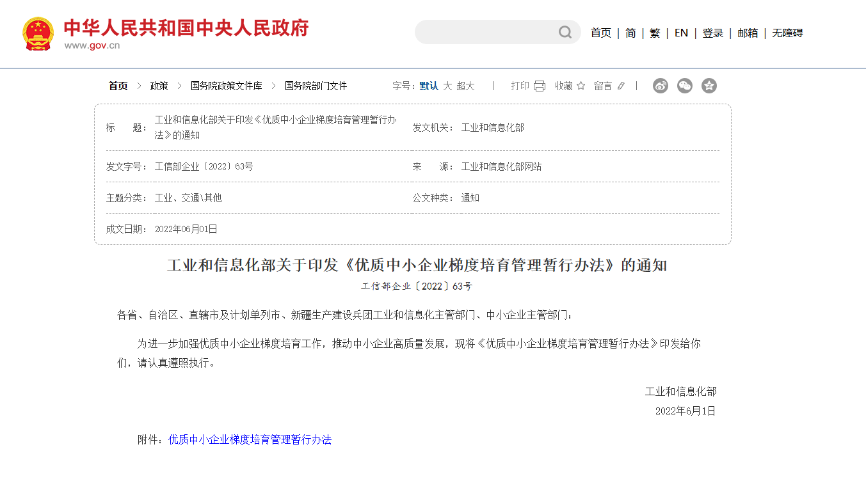This screenshot has height=504, width=866.
Task: Click the 收藏 star icon
Action: tap(581, 86)
